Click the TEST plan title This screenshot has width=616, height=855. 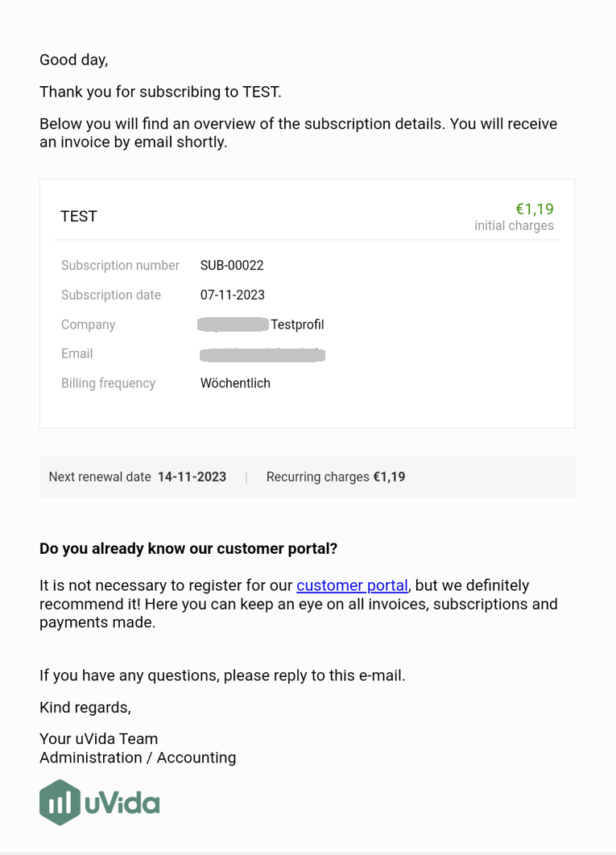[79, 217]
